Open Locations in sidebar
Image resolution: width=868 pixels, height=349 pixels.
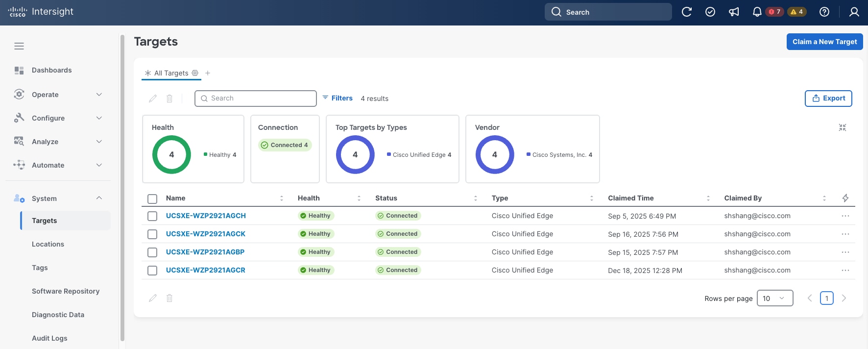pyautogui.click(x=48, y=244)
